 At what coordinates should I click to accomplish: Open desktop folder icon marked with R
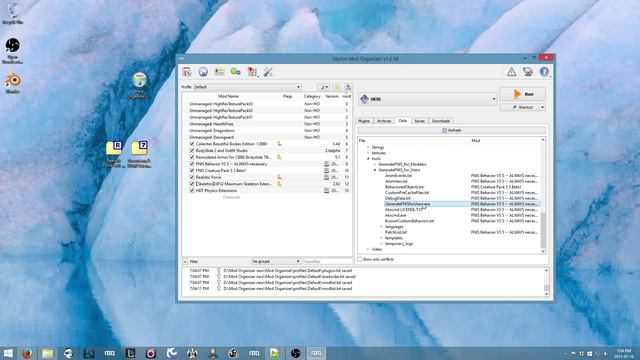(x=114, y=154)
